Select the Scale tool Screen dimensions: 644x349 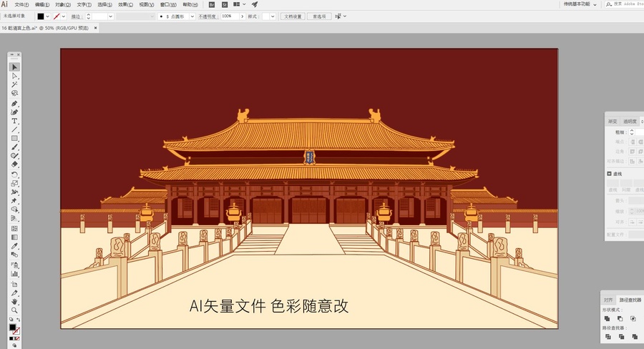14,183
